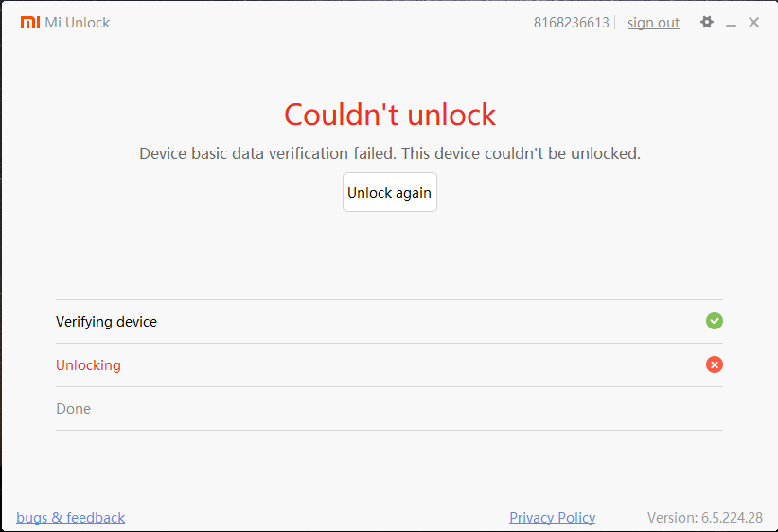This screenshot has width=778, height=532.
Task: Click the divider between account ID and sign out
Action: click(x=615, y=23)
